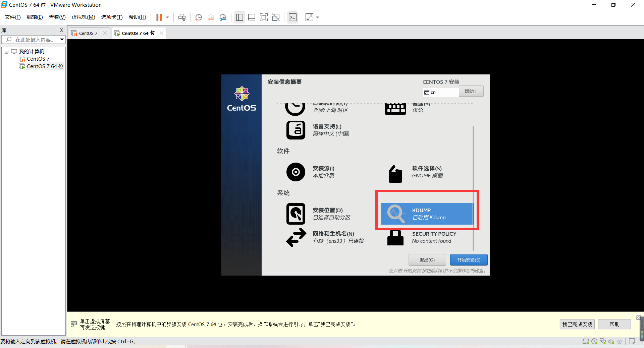Toggle the library sidebar view

click(239, 17)
